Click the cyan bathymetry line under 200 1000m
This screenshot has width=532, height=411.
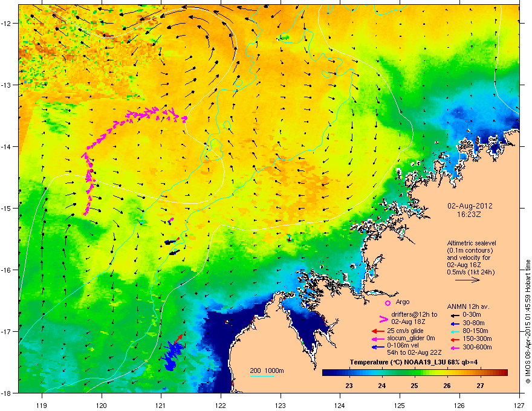pyautogui.click(x=262, y=377)
